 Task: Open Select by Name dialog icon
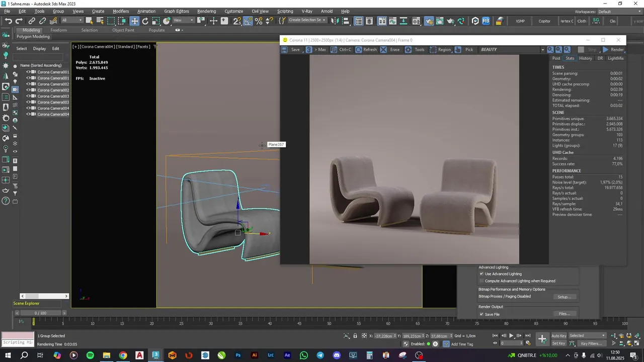[x=100, y=21]
